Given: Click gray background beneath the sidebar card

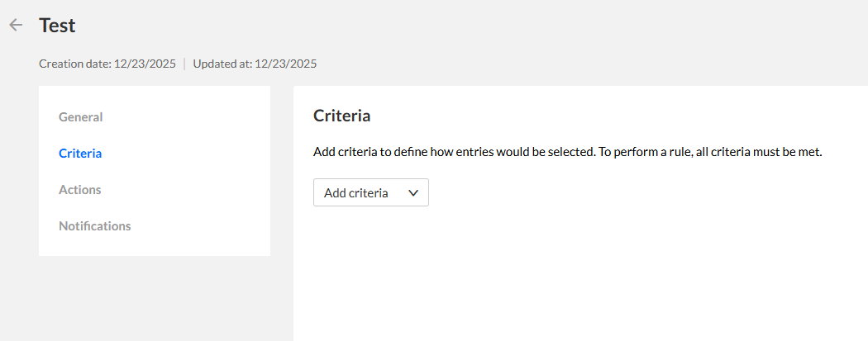Looking at the screenshot, I should pyautogui.click(x=154, y=297).
